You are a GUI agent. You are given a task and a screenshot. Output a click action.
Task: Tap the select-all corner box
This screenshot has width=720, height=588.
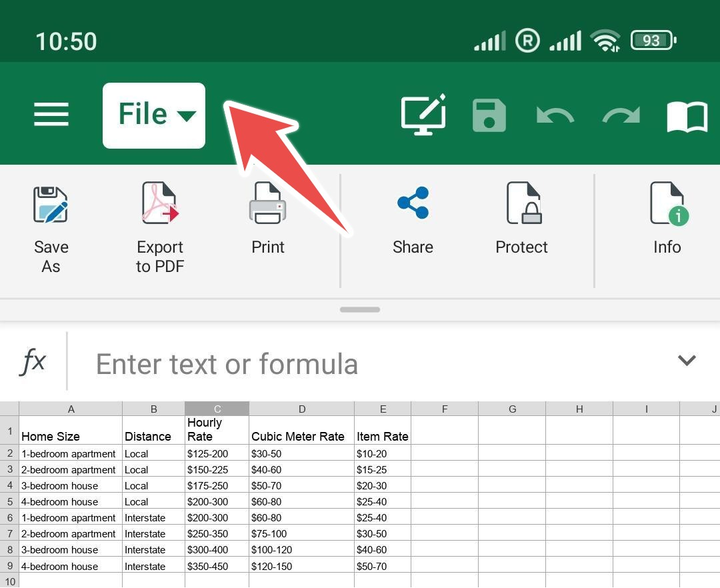click(x=9, y=409)
